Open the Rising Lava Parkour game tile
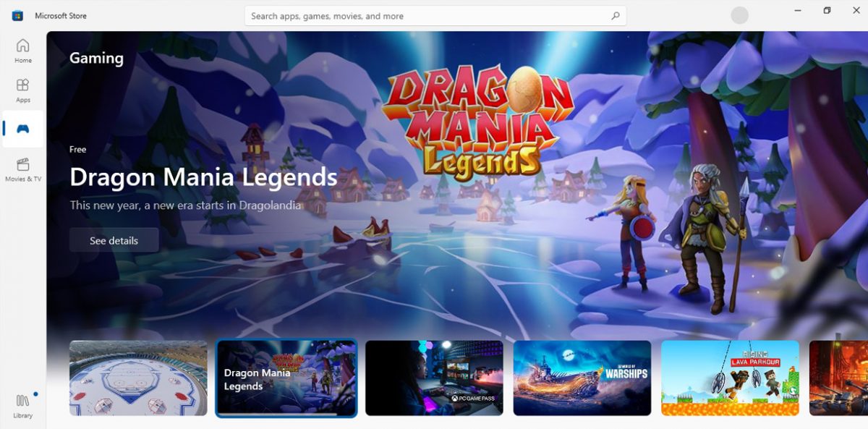 point(728,378)
